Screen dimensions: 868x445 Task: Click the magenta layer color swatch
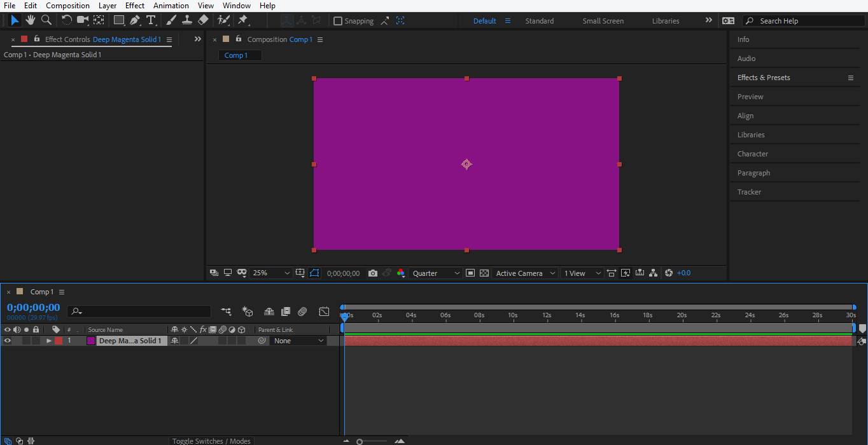(91, 341)
